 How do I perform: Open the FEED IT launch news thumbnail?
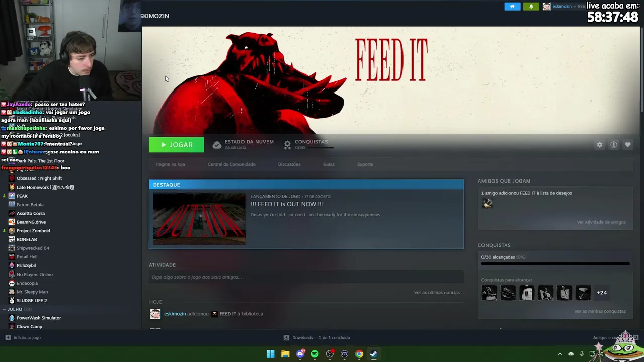pyautogui.click(x=199, y=219)
